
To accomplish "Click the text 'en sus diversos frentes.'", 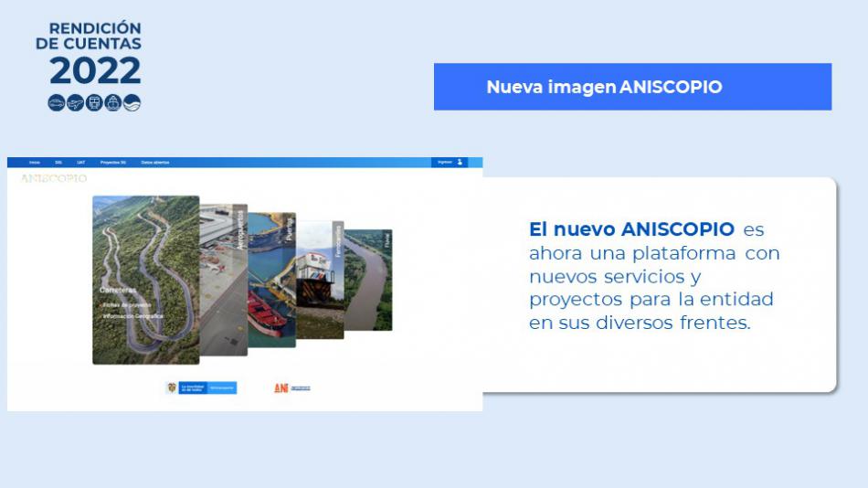I will 640,323.
